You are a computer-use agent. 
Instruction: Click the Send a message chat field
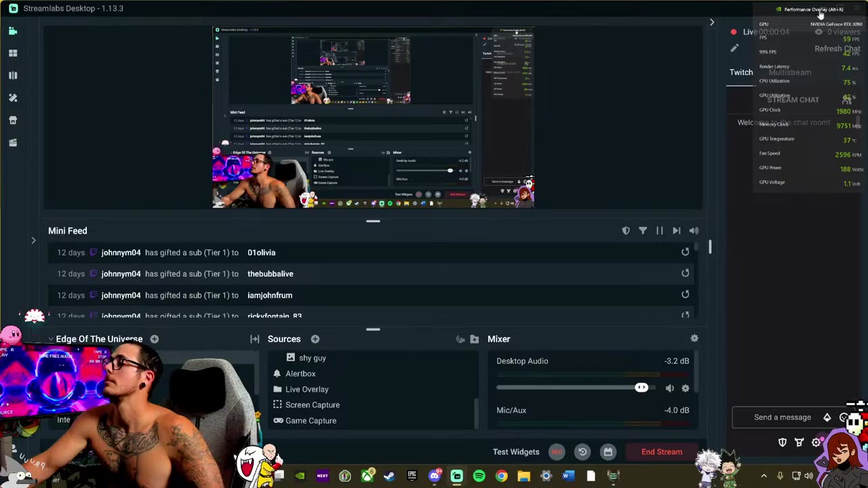coord(783,418)
